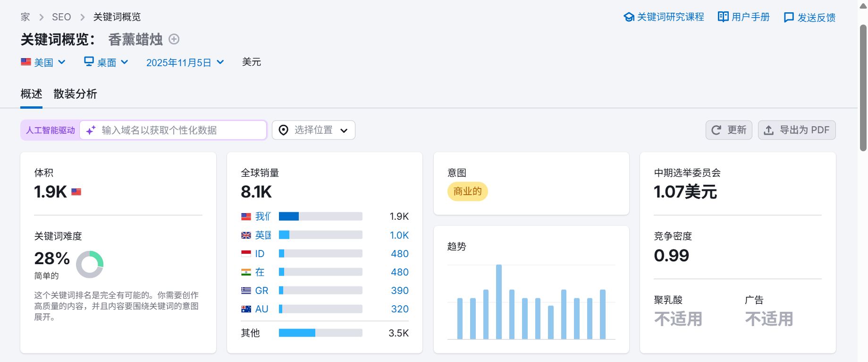The height and width of the screenshot is (362, 868).
Task: Click the location pin icon
Action: click(283, 130)
